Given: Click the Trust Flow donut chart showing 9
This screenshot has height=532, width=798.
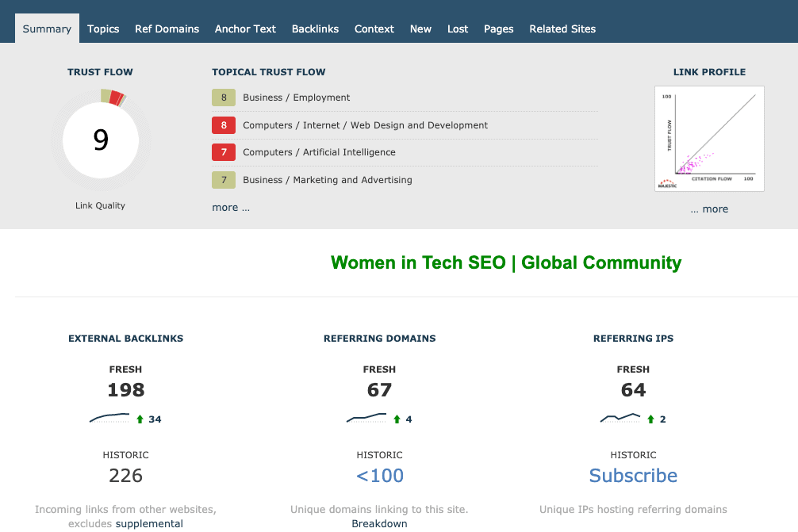Looking at the screenshot, I should pyautogui.click(x=100, y=140).
